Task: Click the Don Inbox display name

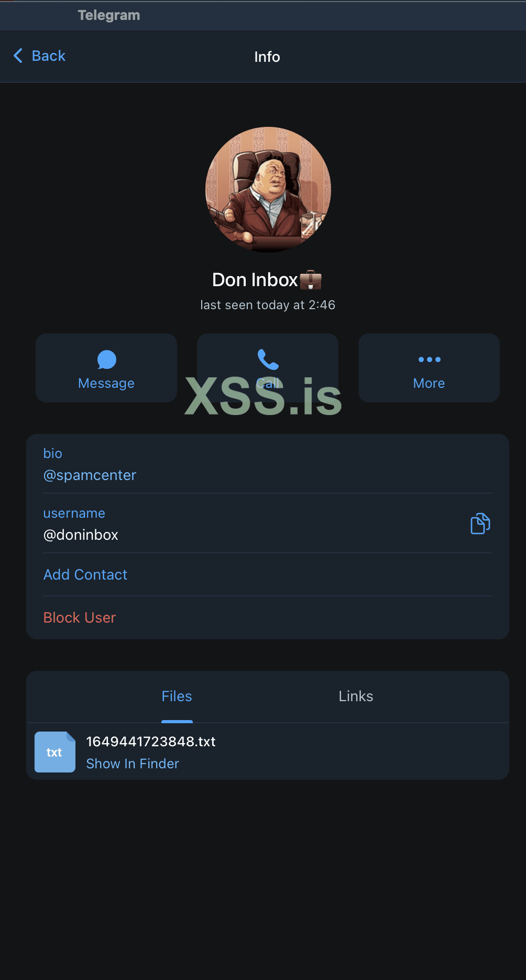Action: click(x=255, y=280)
